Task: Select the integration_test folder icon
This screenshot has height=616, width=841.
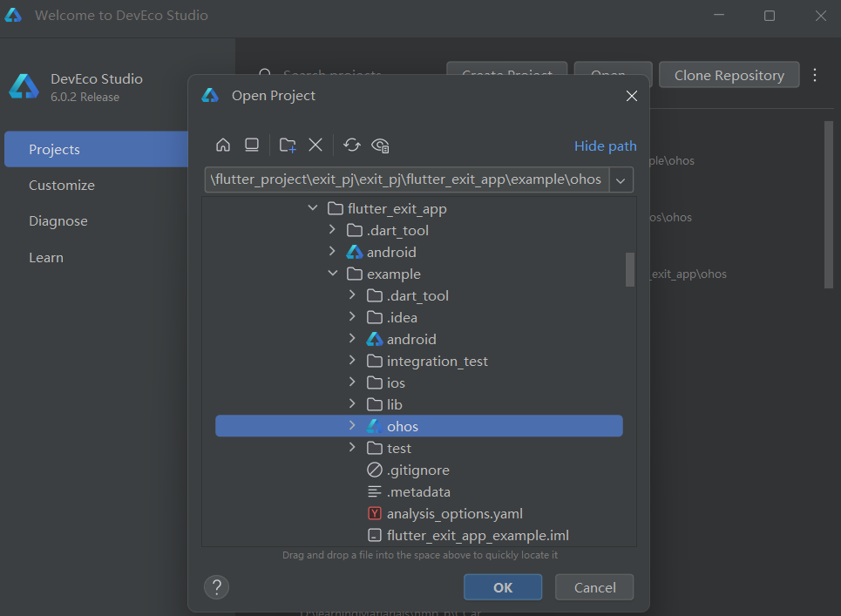Action: [x=375, y=361]
